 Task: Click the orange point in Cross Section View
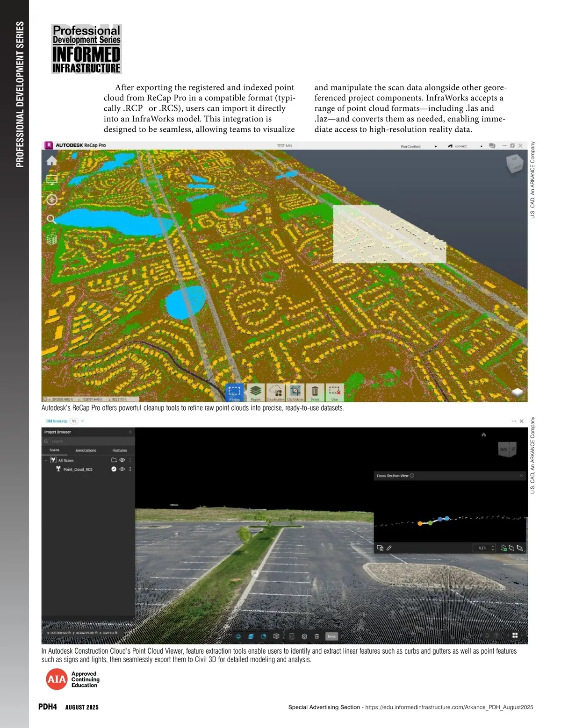420,523
